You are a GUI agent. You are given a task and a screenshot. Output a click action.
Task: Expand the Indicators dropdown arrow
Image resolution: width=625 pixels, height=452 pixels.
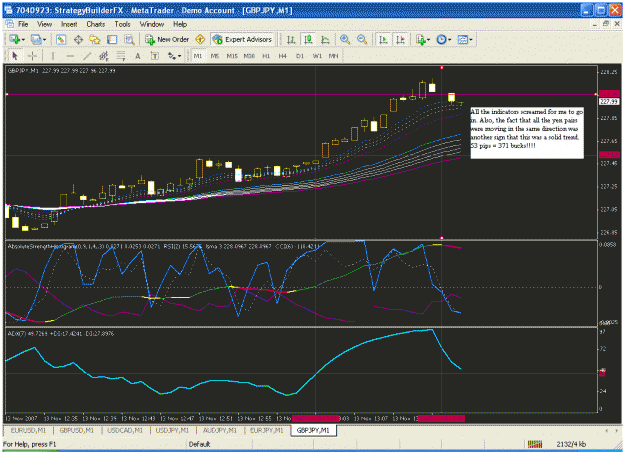pos(428,40)
